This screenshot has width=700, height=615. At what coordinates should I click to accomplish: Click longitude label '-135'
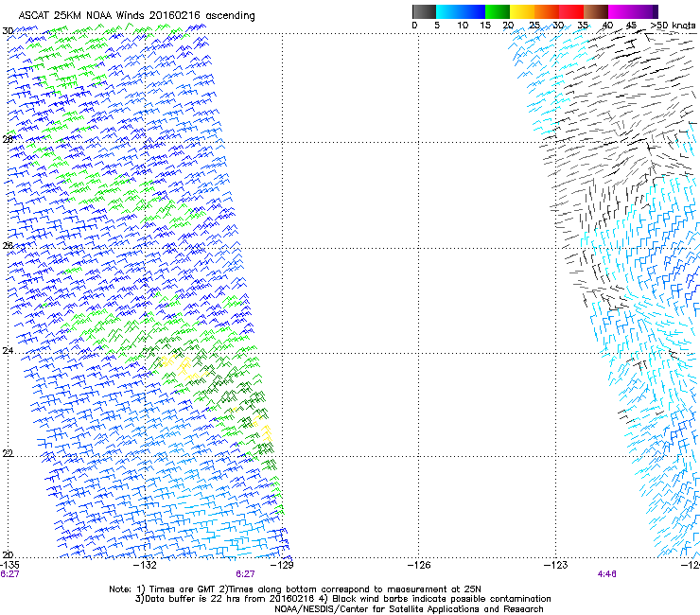9,565
